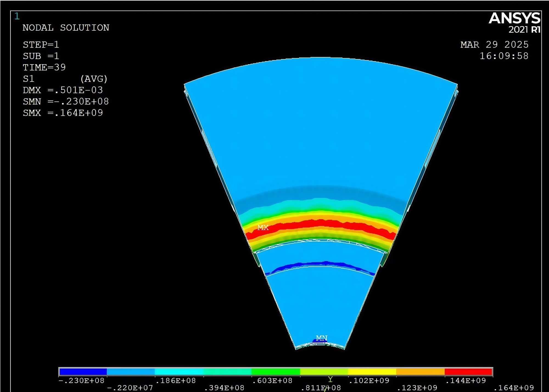Click the SMN =-.230E+08 value text

click(66, 102)
